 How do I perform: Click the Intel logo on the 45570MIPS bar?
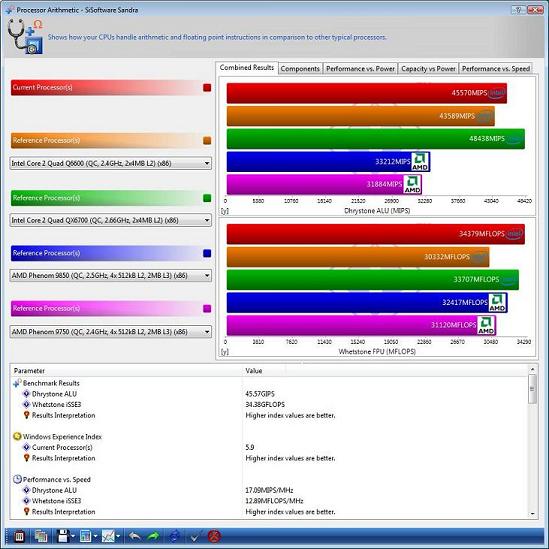click(x=497, y=93)
